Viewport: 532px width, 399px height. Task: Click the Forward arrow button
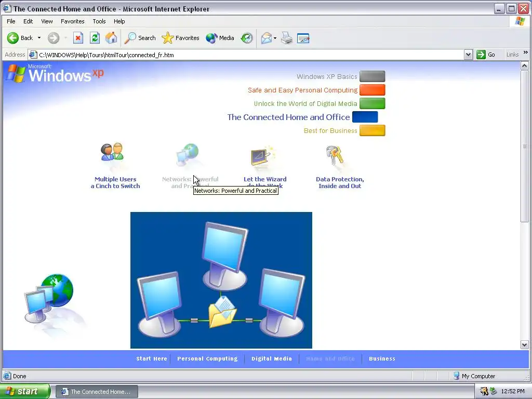coord(54,38)
